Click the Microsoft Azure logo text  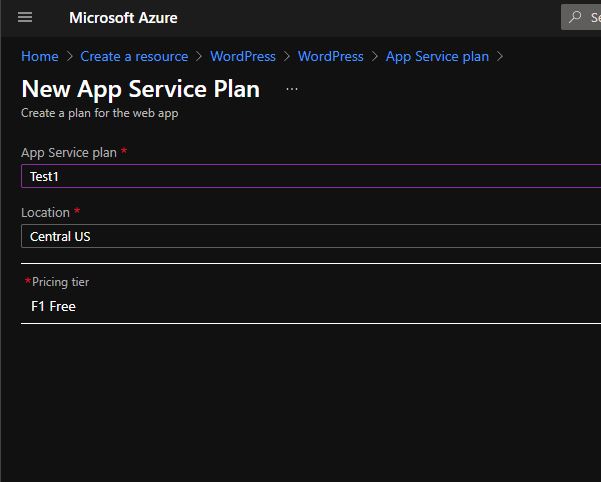[123, 18]
